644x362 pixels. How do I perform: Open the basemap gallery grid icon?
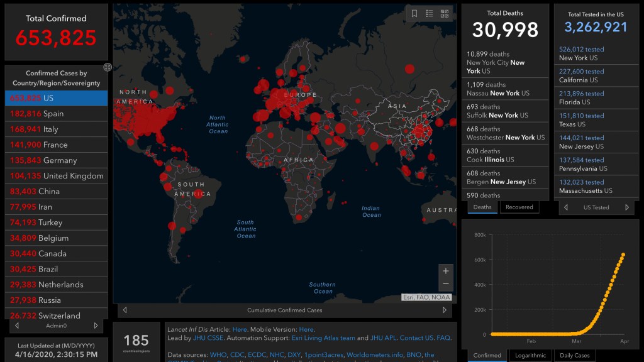tap(445, 14)
